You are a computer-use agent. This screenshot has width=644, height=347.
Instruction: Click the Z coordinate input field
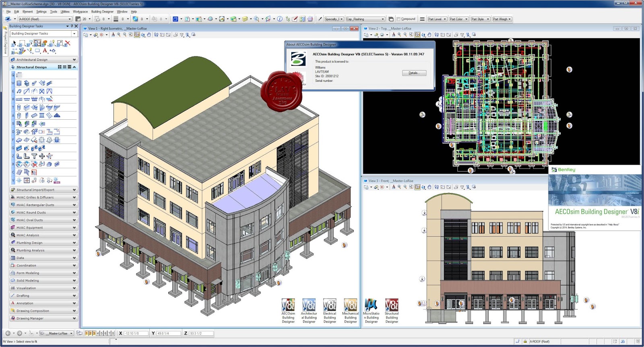click(201, 333)
